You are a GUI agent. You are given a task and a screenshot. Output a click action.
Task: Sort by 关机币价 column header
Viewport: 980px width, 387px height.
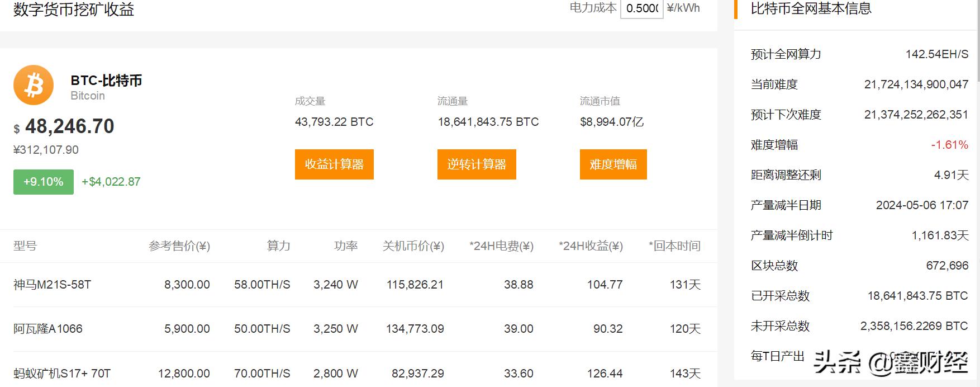[413, 246]
